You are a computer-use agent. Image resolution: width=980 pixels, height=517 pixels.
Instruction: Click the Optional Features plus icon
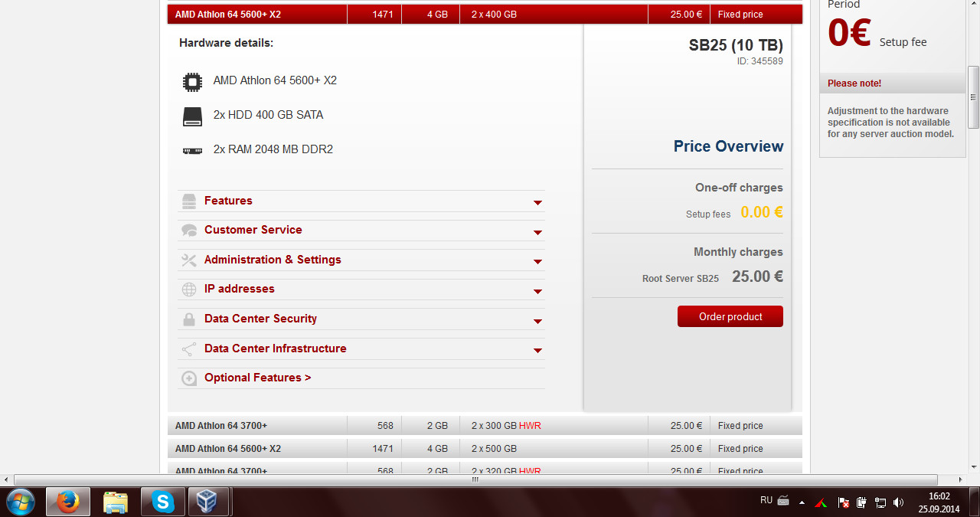188,378
